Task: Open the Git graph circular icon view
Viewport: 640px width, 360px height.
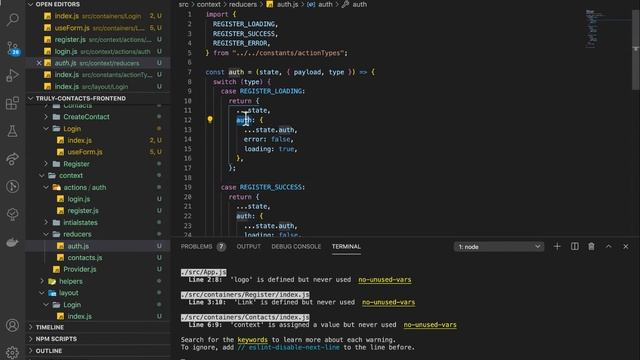Action: point(12,187)
